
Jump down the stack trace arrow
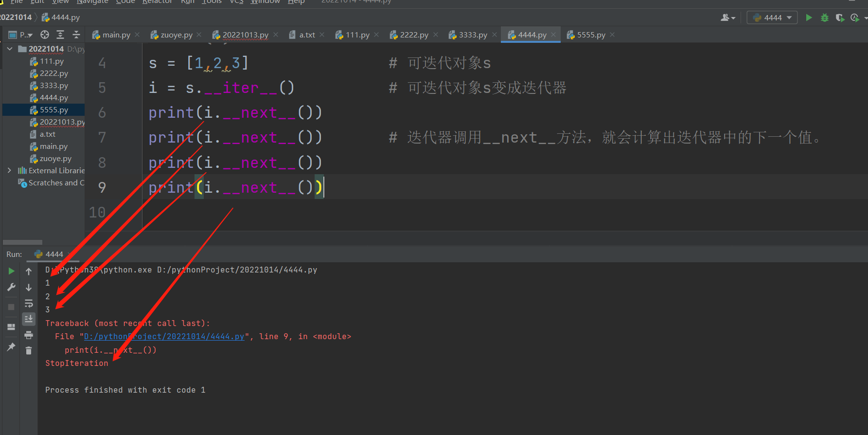29,288
